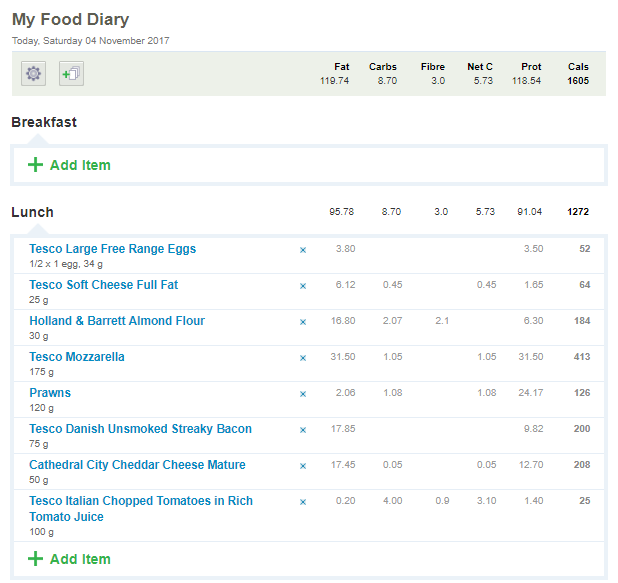Delete the Italian Chopped Tomatoes entry
The height and width of the screenshot is (583, 618).
click(303, 501)
